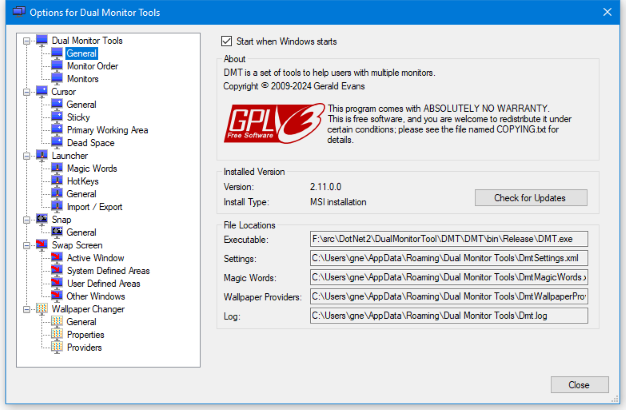Image resolution: width=626 pixels, height=410 pixels.
Task: Click the icon beside Sticky
Action: pos(57,117)
